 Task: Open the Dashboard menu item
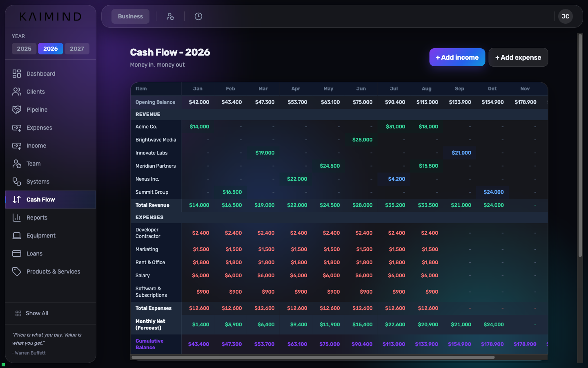[51, 74]
